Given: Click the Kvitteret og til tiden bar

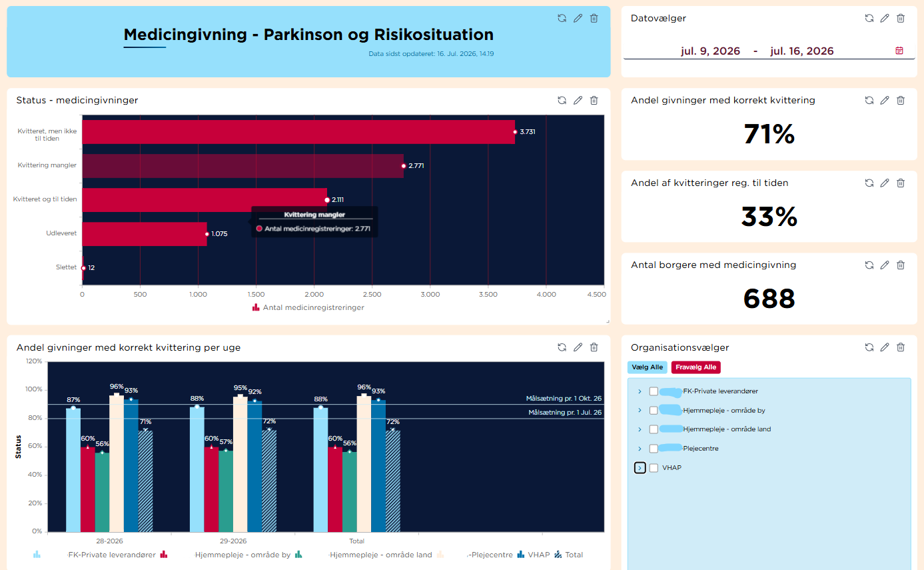Looking at the screenshot, I should pyautogui.click(x=205, y=200).
